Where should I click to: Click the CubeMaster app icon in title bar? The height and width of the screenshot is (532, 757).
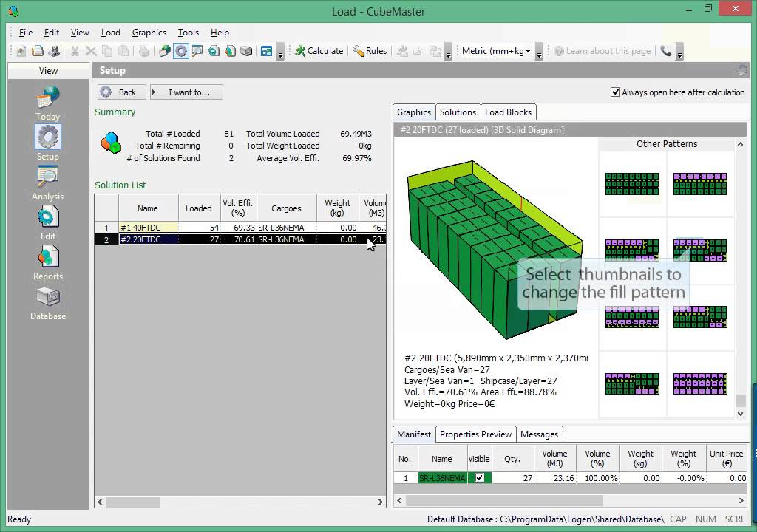(13, 11)
